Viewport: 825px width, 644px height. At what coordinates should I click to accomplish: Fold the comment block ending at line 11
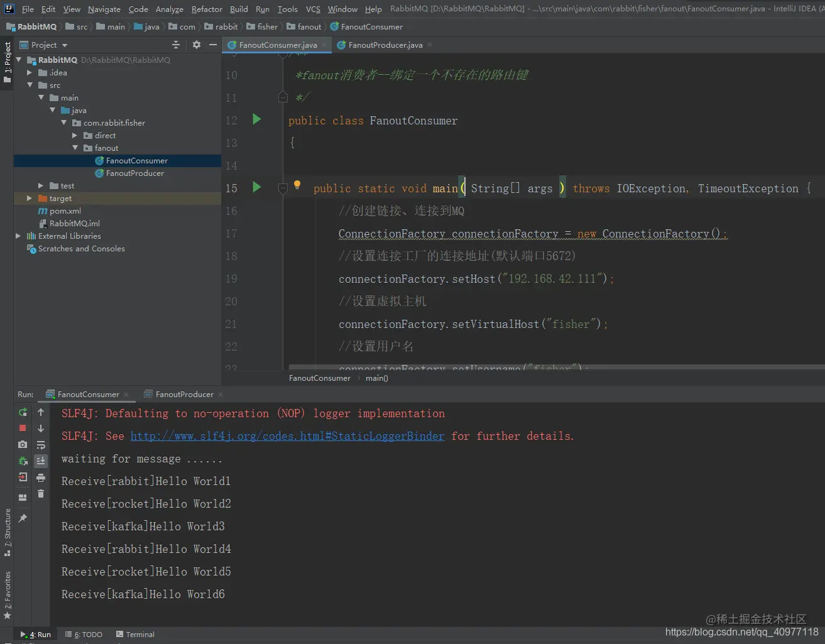[x=283, y=97]
